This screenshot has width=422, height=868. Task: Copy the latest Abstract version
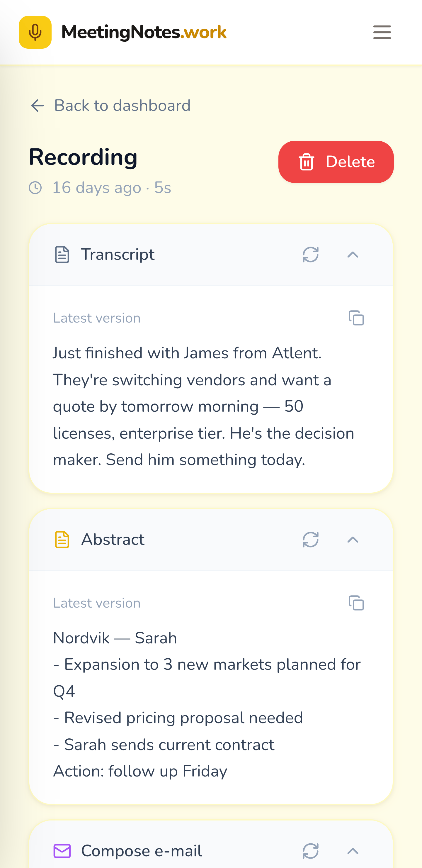click(357, 603)
